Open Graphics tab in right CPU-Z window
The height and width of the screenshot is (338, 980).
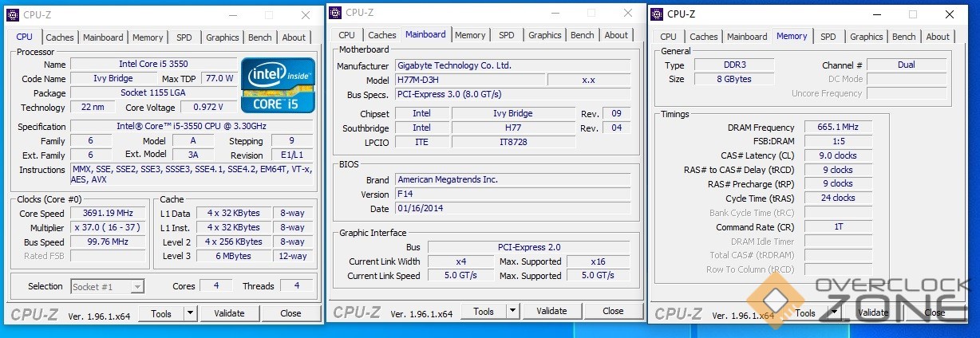[x=867, y=37]
